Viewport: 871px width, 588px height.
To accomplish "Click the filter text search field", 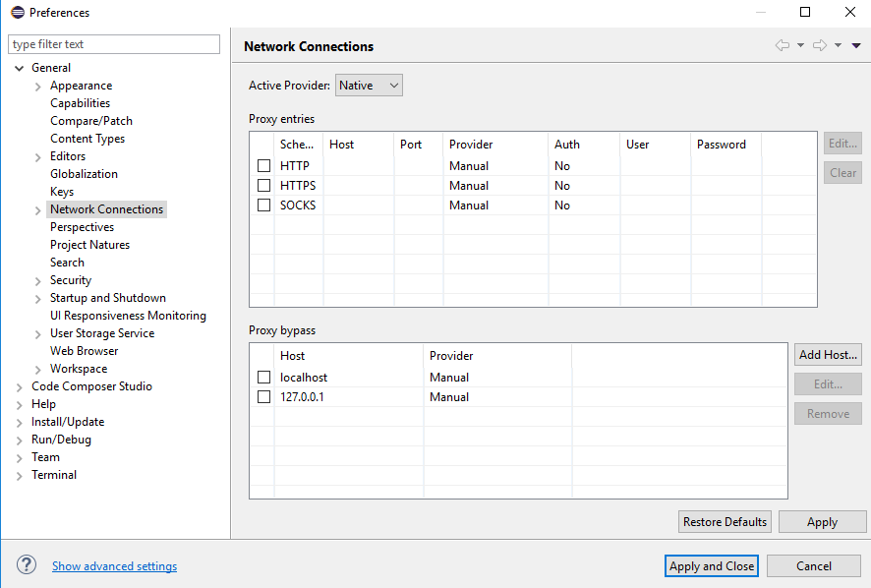I will tap(114, 44).
